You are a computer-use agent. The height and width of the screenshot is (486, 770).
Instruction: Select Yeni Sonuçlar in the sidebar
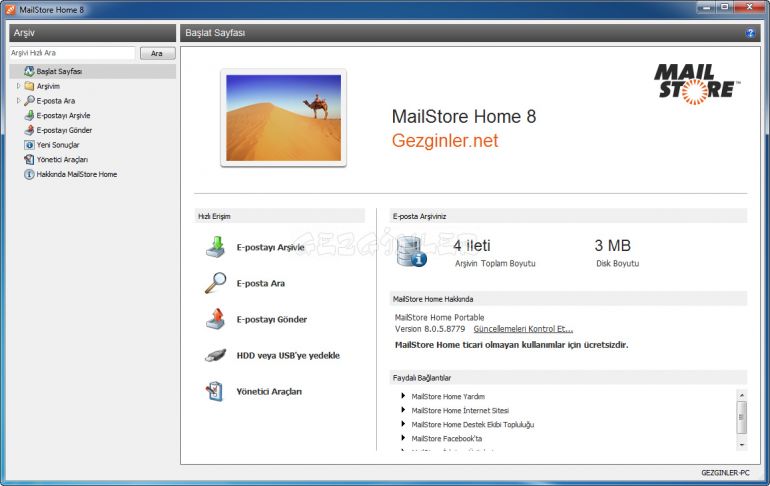tap(58, 145)
